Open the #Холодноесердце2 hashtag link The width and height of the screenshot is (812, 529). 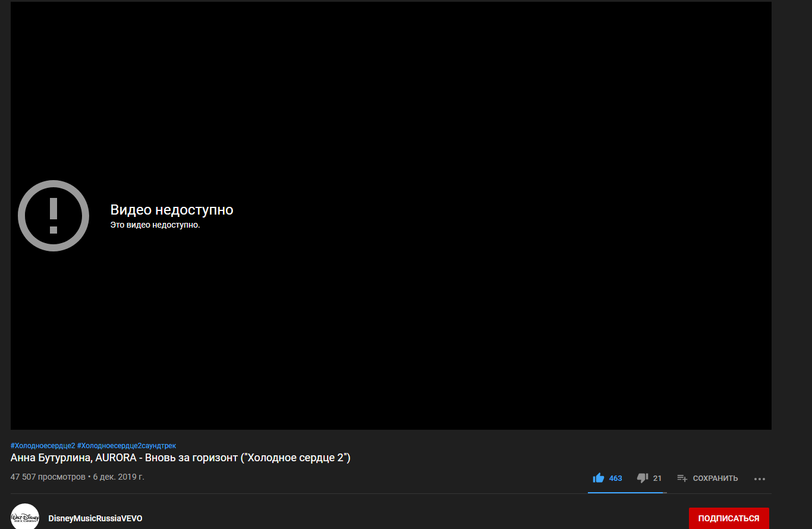pyautogui.click(x=43, y=445)
